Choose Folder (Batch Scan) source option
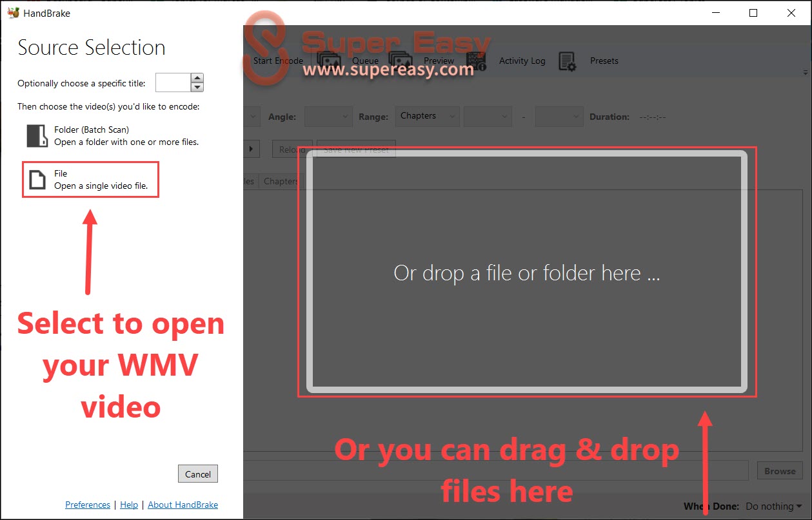The width and height of the screenshot is (812, 520). tap(114, 136)
